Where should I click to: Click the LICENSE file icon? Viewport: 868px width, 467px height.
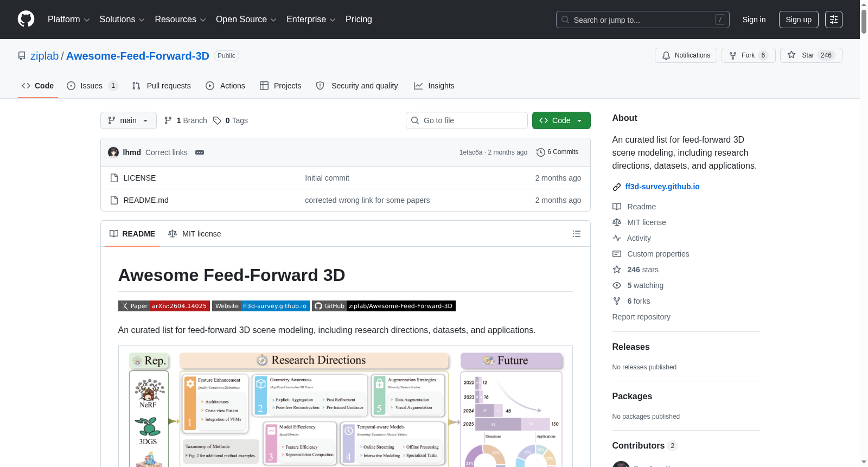(114, 178)
